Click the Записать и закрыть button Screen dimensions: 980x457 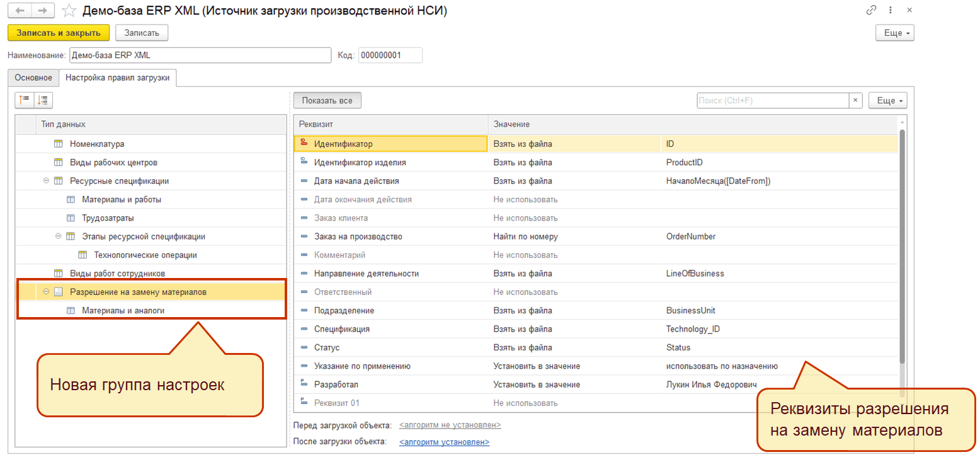(59, 33)
